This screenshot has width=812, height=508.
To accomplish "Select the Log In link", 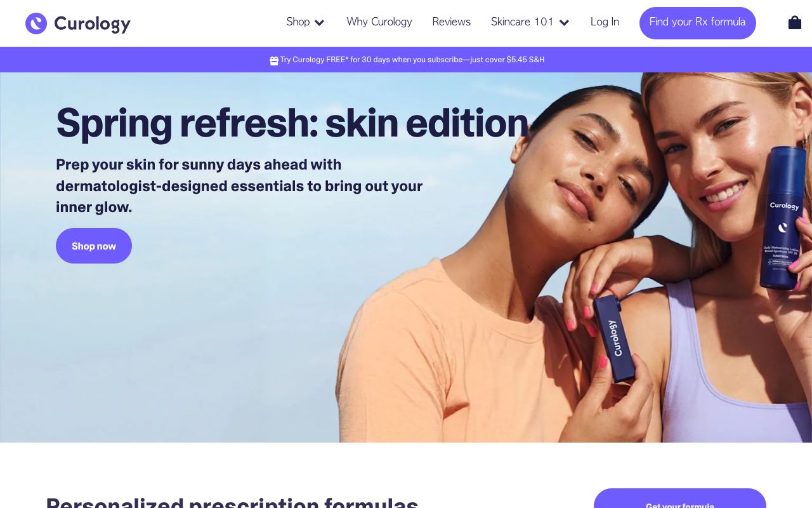I will coord(605,22).
